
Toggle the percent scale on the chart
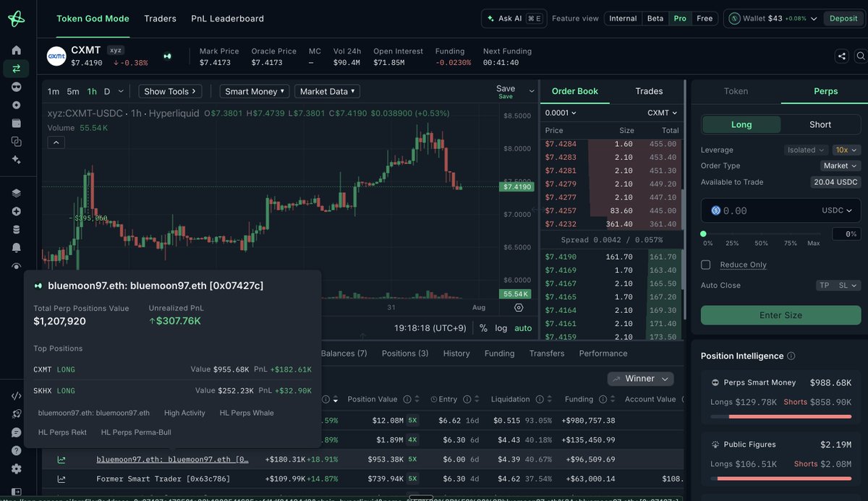pos(483,328)
